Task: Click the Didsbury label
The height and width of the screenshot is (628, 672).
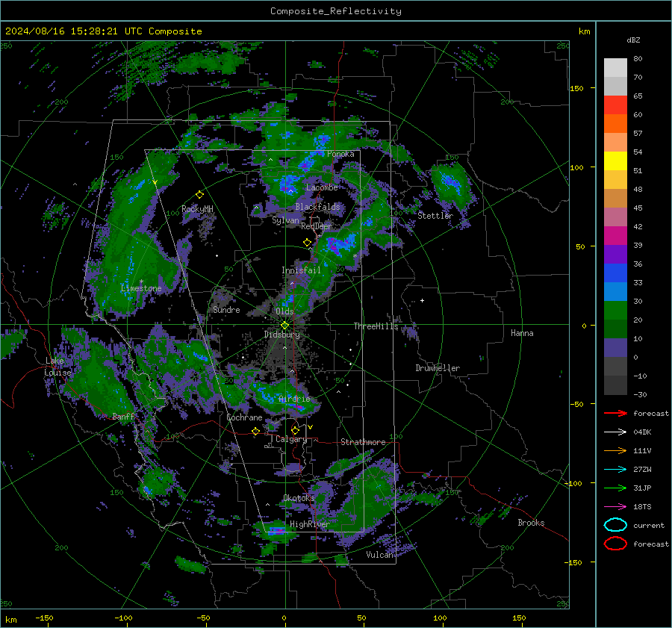Action: coord(281,335)
